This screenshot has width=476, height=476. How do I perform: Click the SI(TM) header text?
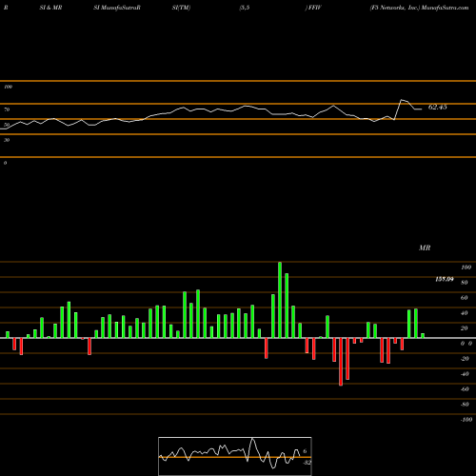[181, 8]
